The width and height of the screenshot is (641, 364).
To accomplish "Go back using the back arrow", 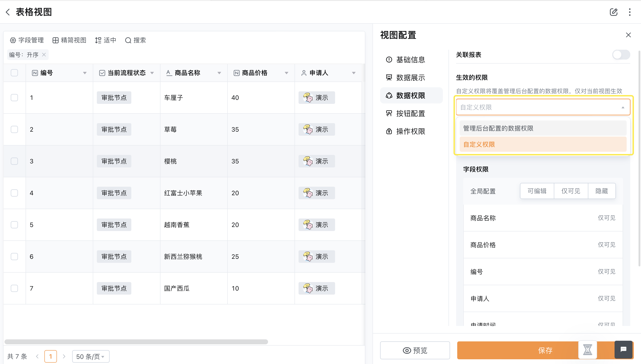I will 8,12.
